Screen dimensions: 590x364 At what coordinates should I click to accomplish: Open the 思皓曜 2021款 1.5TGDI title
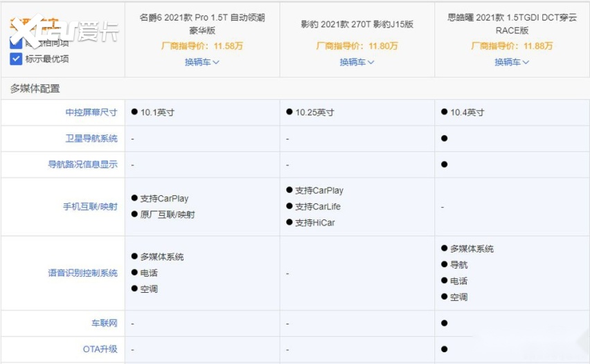tap(512, 24)
